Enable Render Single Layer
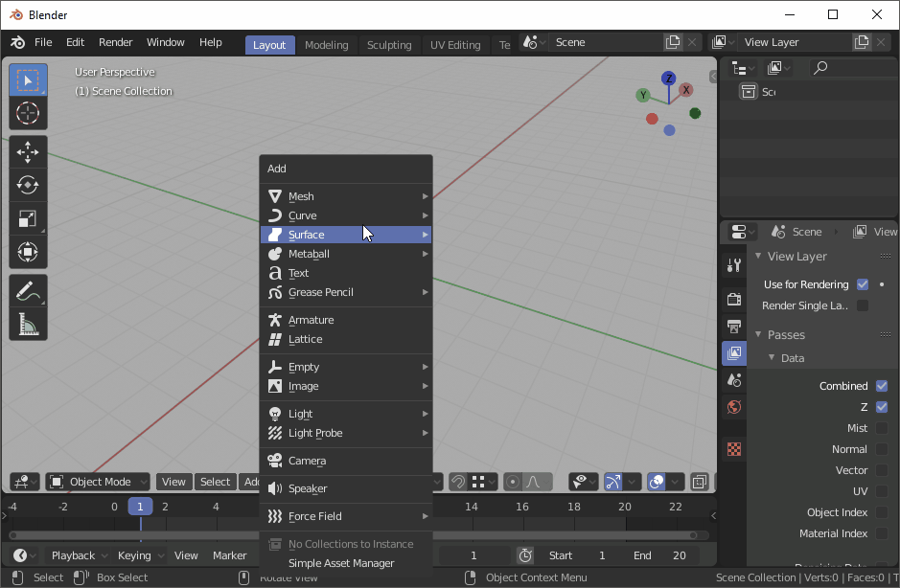Image resolution: width=900 pixels, height=588 pixels. (862, 305)
